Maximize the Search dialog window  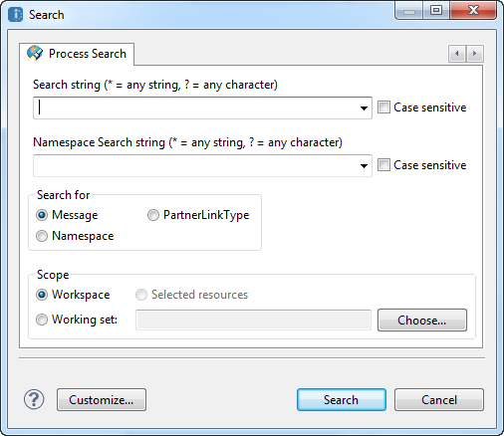pos(436,10)
